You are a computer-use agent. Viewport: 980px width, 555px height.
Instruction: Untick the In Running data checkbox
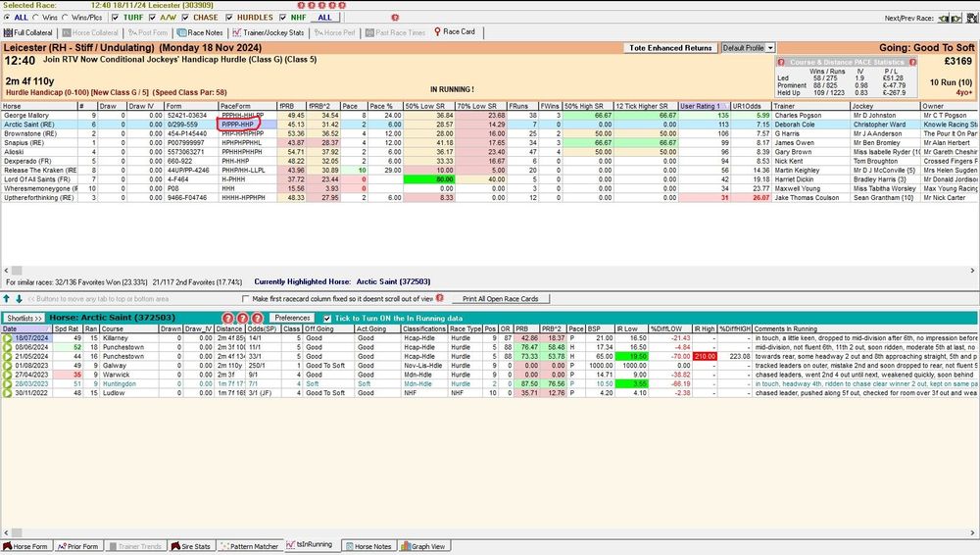327,319
